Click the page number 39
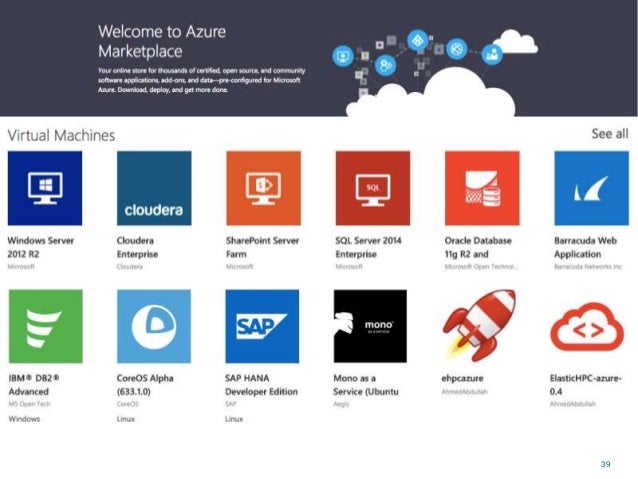 (x=605, y=464)
